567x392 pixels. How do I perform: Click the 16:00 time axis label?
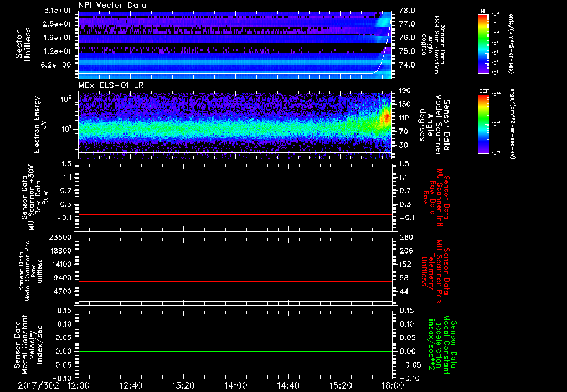pyautogui.click(x=392, y=385)
